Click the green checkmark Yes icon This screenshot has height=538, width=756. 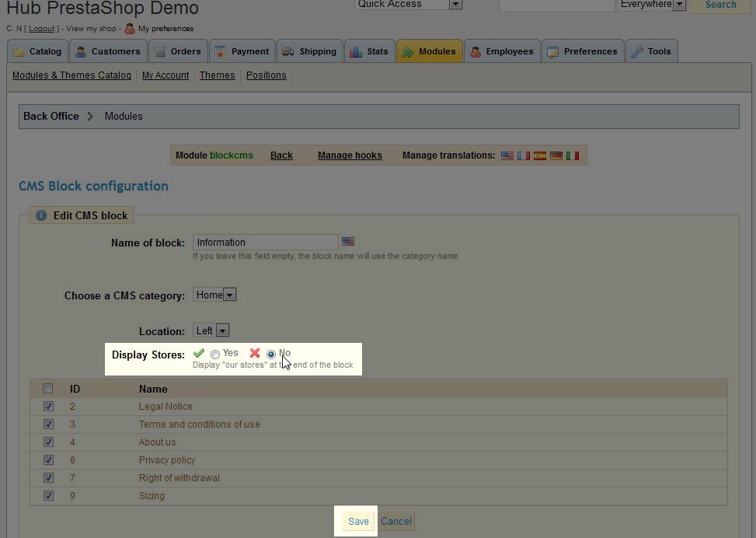(199, 353)
